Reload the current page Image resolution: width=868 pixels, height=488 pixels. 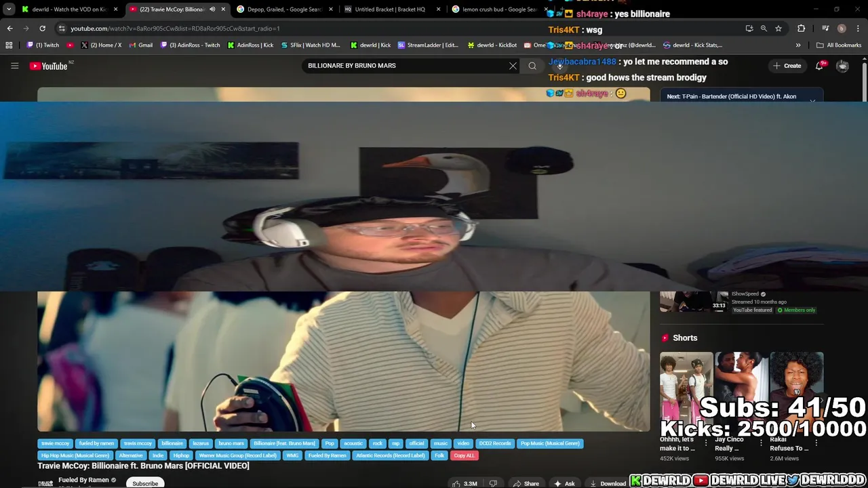click(42, 28)
